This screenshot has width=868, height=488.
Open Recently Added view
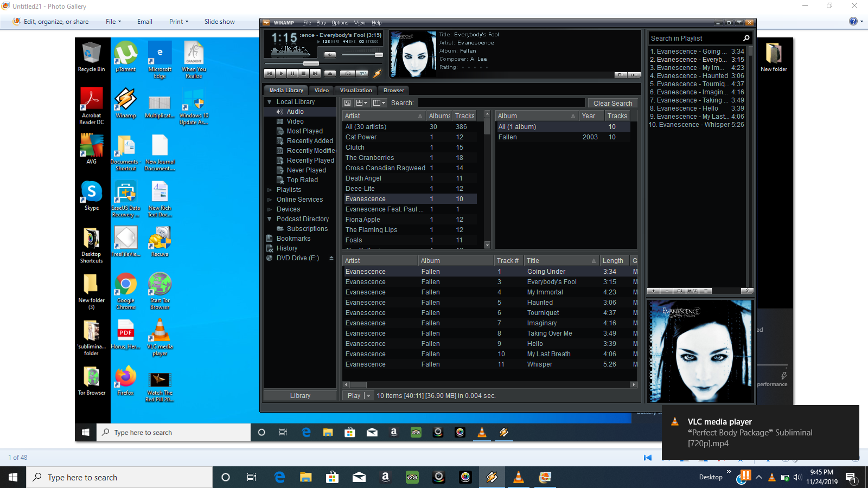point(310,141)
